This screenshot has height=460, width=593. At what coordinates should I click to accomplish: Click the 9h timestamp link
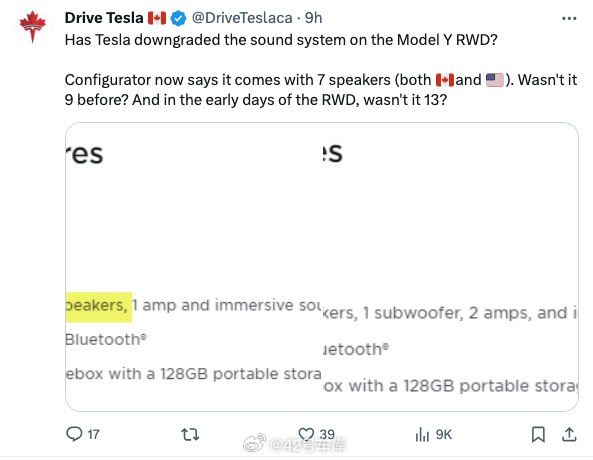[314, 18]
